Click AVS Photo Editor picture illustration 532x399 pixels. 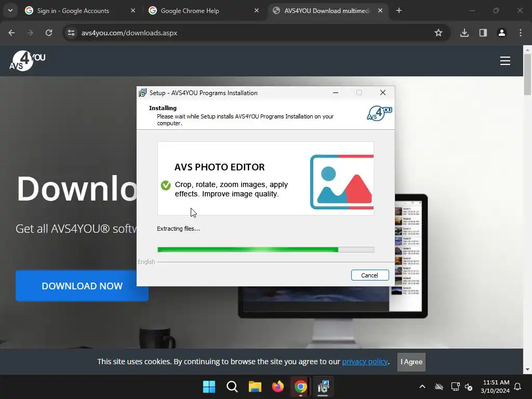[x=342, y=182]
